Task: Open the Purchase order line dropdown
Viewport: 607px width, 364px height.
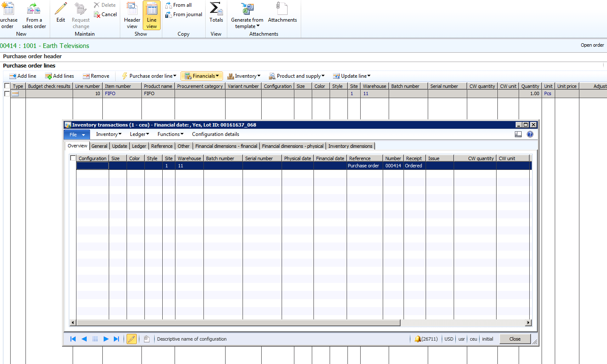Action: point(149,76)
